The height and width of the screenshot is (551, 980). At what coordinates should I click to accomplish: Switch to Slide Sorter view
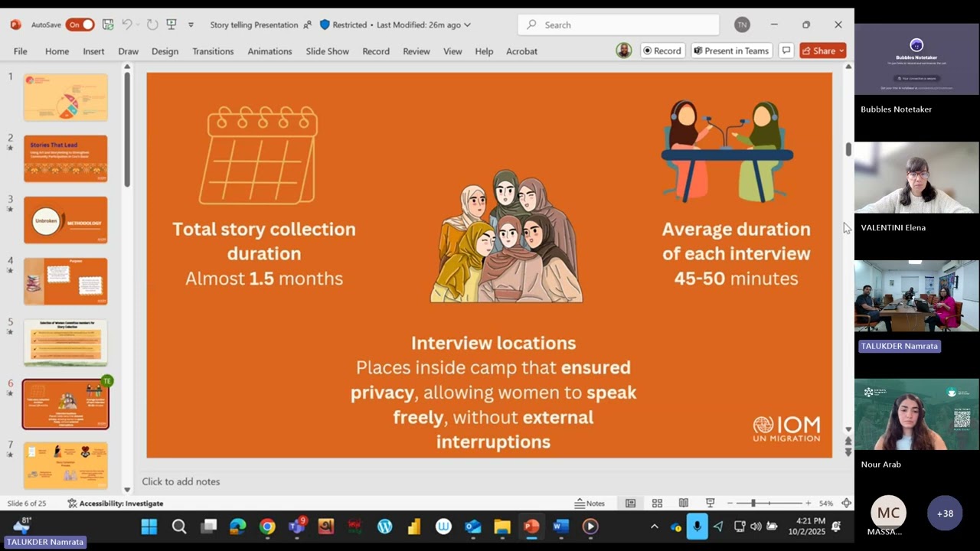click(657, 504)
